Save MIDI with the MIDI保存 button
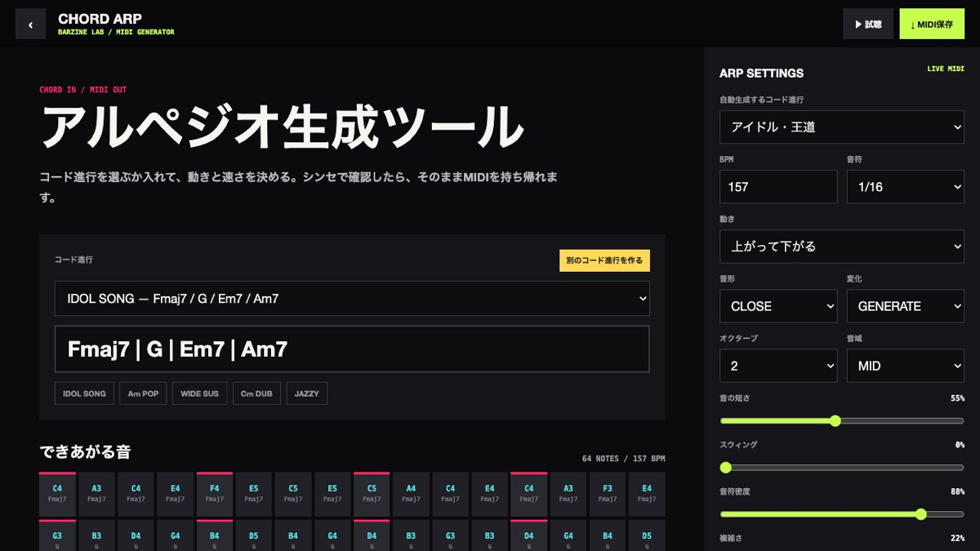Image resolution: width=980 pixels, height=551 pixels. (x=932, y=24)
